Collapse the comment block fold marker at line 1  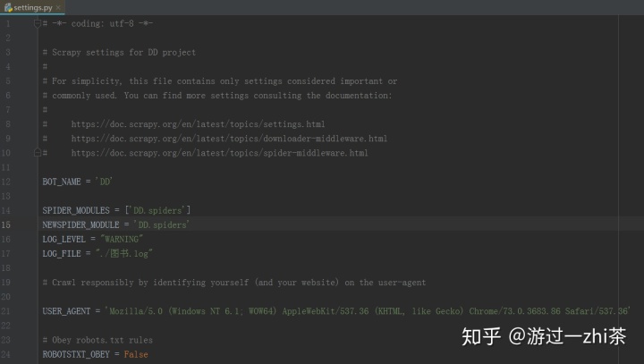point(38,23)
